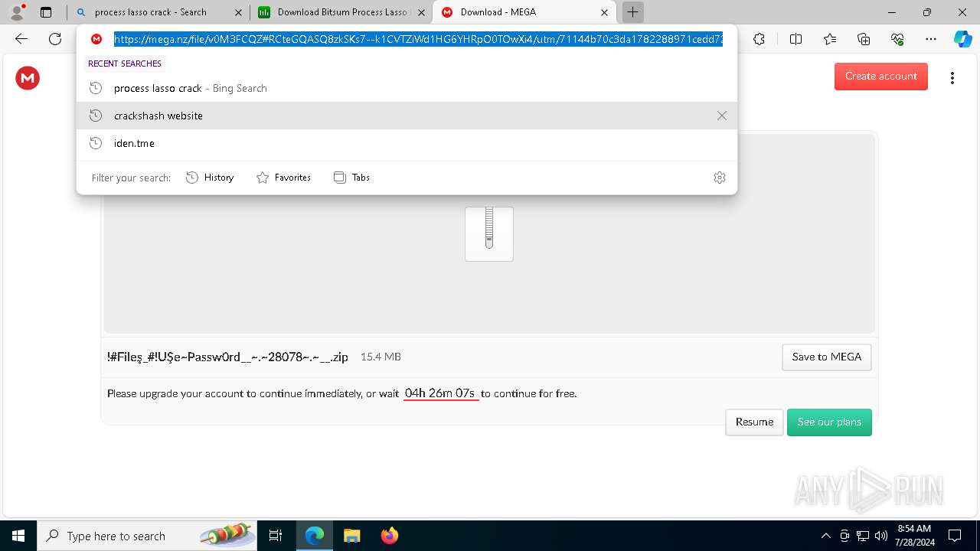Viewport: 980px width, 551px height.
Task: Click the Recent Searches label
Action: [x=125, y=64]
